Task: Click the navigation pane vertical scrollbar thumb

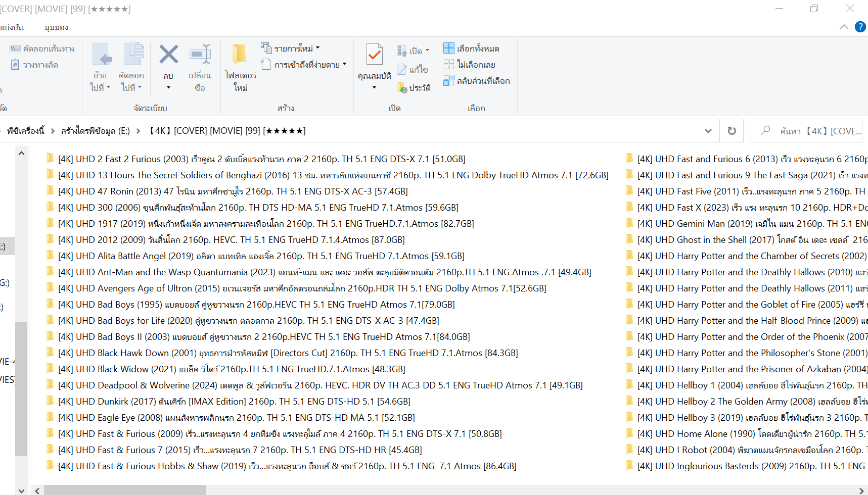Action: click(21, 388)
